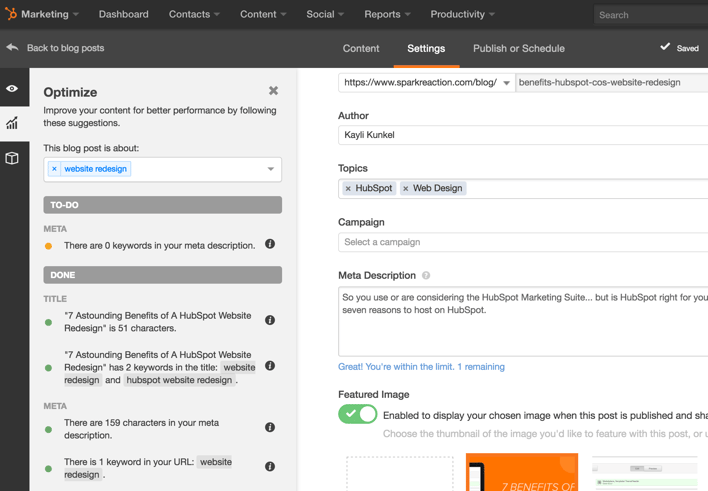Image resolution: width=708 pixels, height=491 pixels.
Task: Go back to blog posts
Action: tap(55, 48)
